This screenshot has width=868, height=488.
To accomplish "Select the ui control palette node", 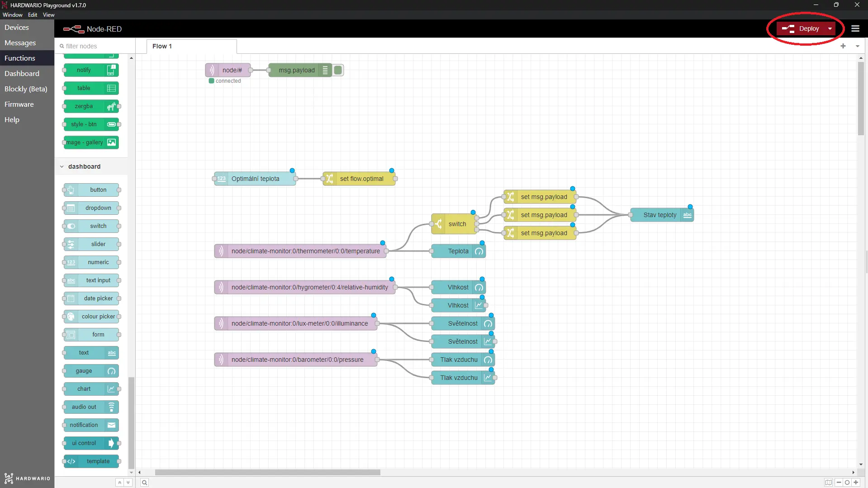I will (91, 443).
